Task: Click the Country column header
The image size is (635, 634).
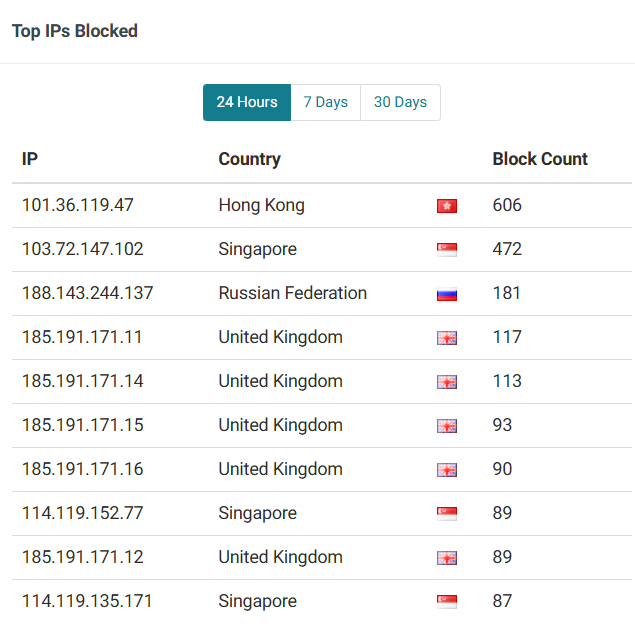Action: pyautogui.click(x=249, y=159)
